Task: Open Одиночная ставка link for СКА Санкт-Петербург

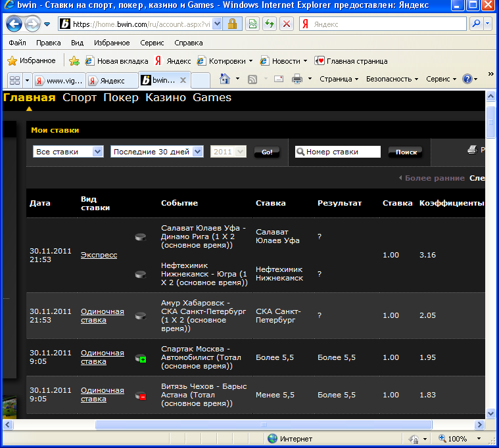Action: coord(102,316)
